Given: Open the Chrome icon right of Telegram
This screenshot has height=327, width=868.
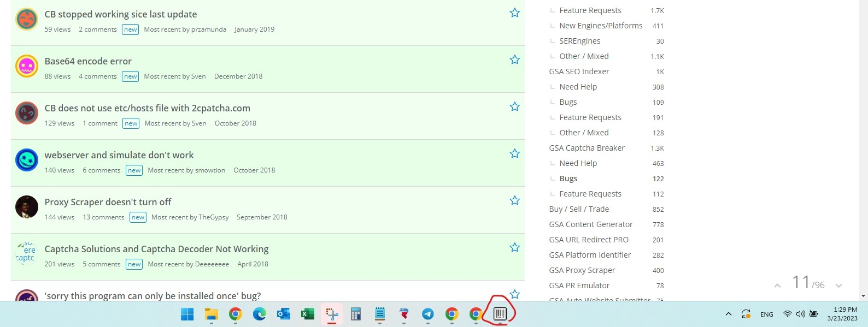Looking at the screenshot, I should (451, 314).
